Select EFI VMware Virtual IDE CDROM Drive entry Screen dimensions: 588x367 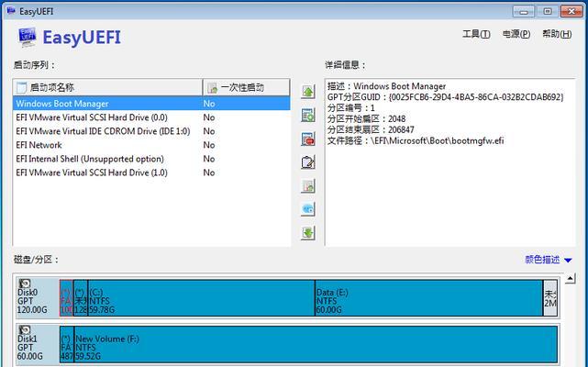pos(151,131)
